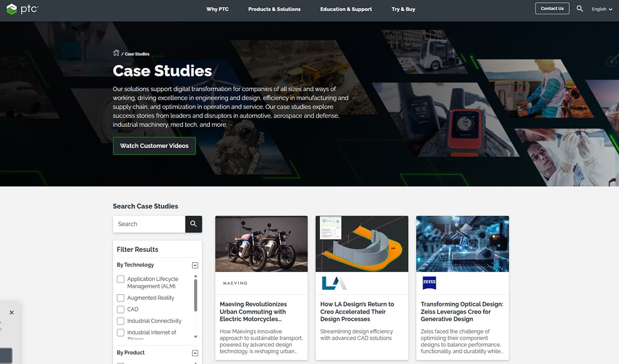
Task: Click the technology filter list scrollbar
Action: coord(195,296)
